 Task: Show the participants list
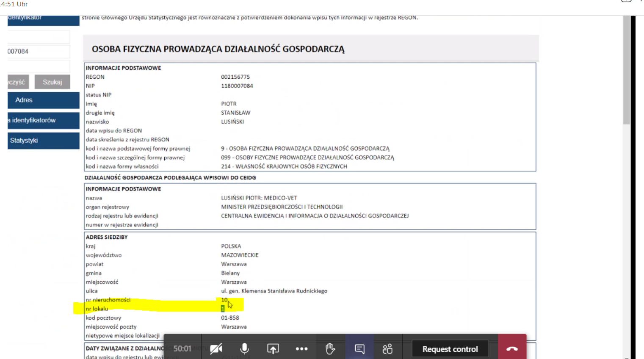pyautogui.click(x=387, y=349)
